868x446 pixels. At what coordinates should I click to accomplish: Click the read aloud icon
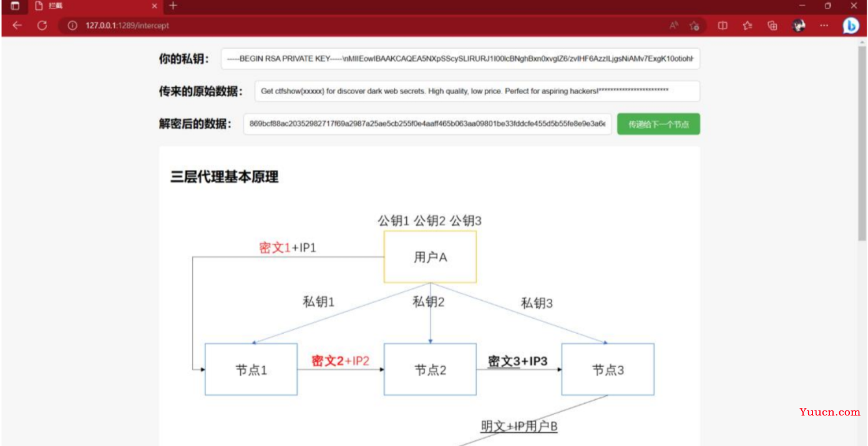(x=674, y=26)
